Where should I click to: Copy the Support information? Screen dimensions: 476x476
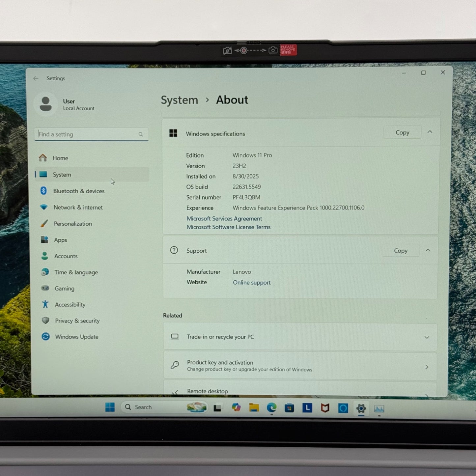[x=401, y=251]
